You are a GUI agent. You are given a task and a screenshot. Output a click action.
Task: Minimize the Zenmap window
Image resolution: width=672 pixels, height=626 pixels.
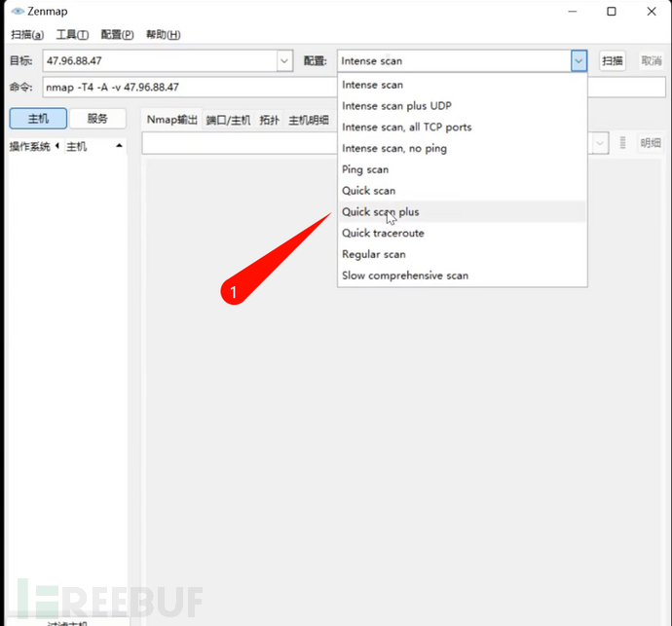click(x=572, y=12)
